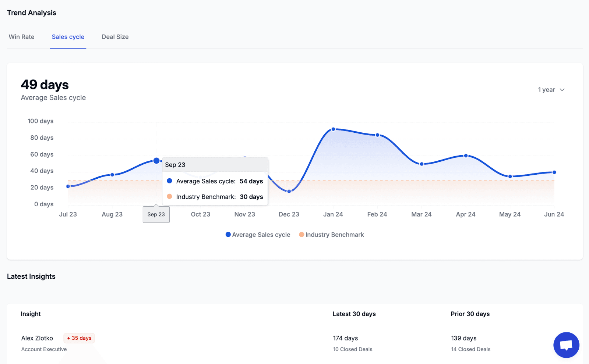Click the blue dot beside Average Sales cycle in tooltip
This screenshot has height=364, width=589.
[169, 181]
